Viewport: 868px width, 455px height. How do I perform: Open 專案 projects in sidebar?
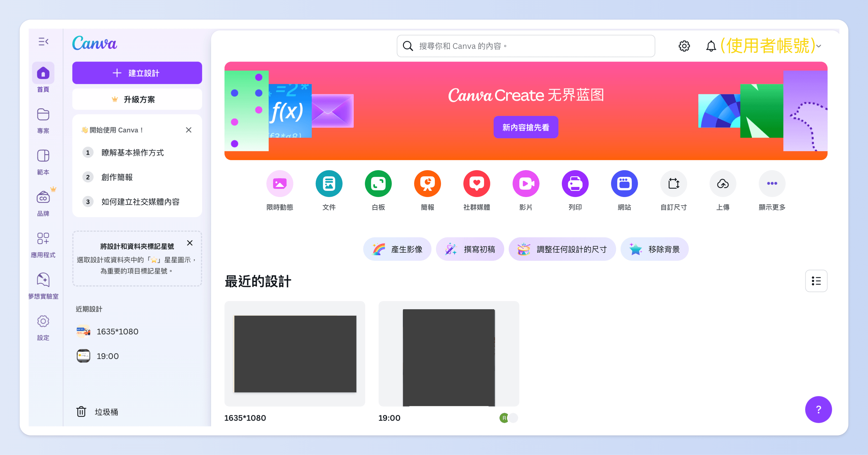pyautogui.click(x=43, y=121)
